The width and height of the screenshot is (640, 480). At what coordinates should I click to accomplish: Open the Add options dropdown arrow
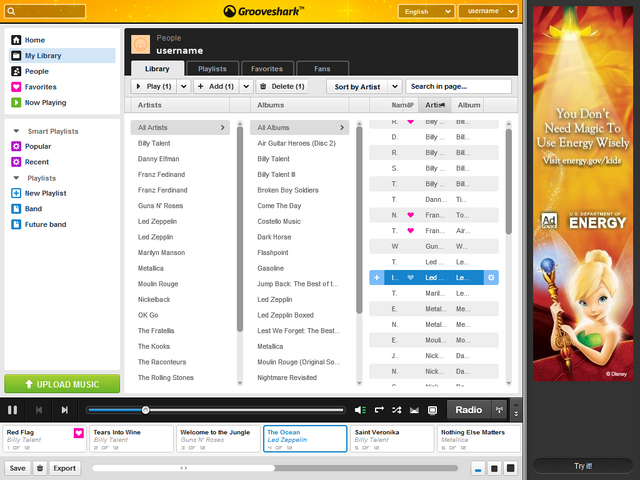coord(246,87)
